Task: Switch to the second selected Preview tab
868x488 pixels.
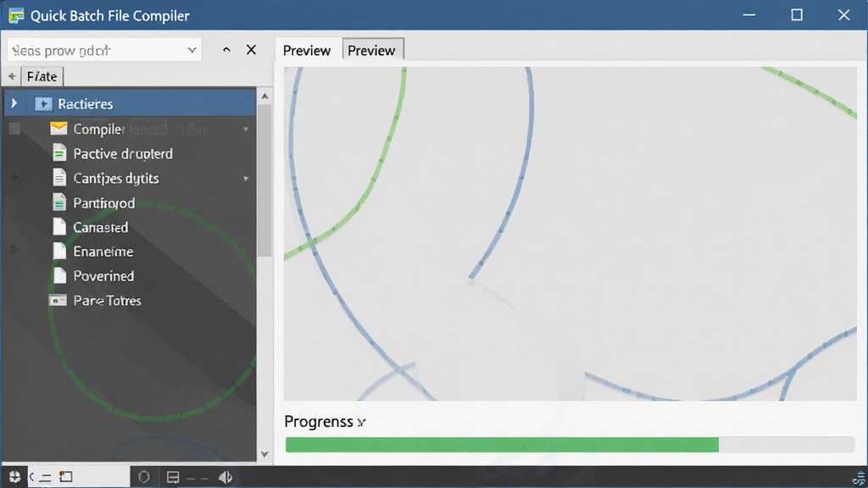Action: pyautogui.click(x=372, y=50)
